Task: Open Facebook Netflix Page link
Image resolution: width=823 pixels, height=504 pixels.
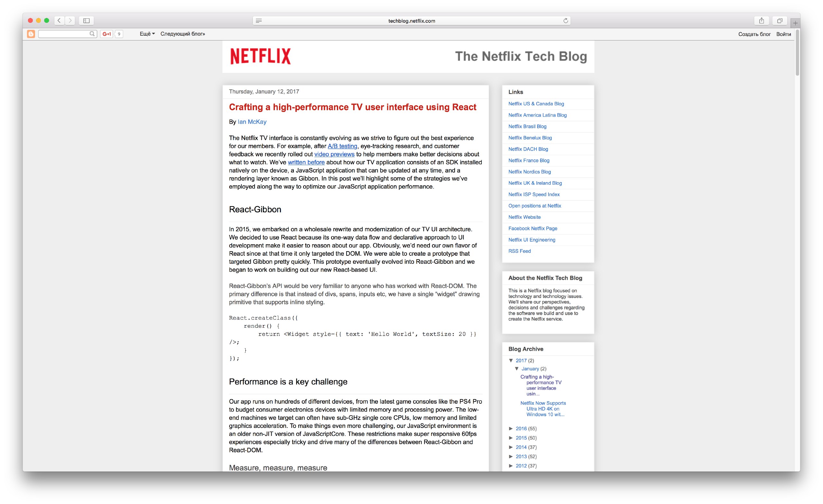Action: [533, 229]
